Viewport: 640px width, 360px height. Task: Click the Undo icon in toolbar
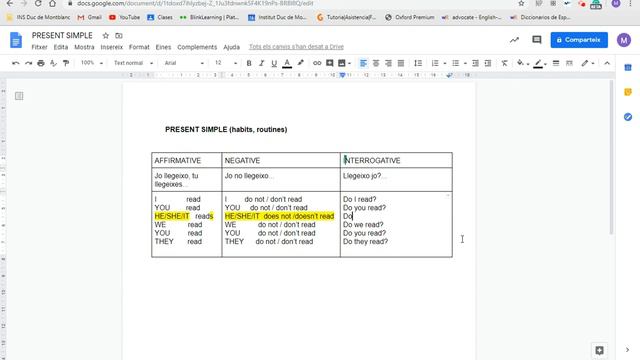coord(16,63)
